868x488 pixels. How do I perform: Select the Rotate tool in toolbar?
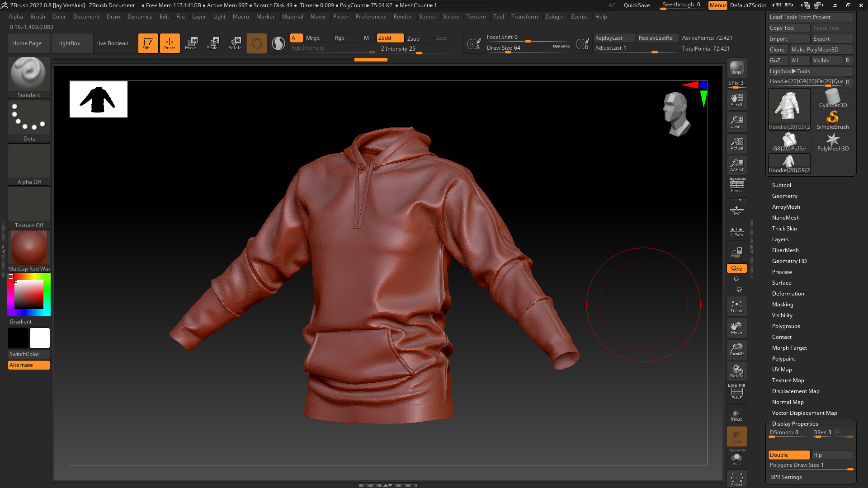pos(234,42)
